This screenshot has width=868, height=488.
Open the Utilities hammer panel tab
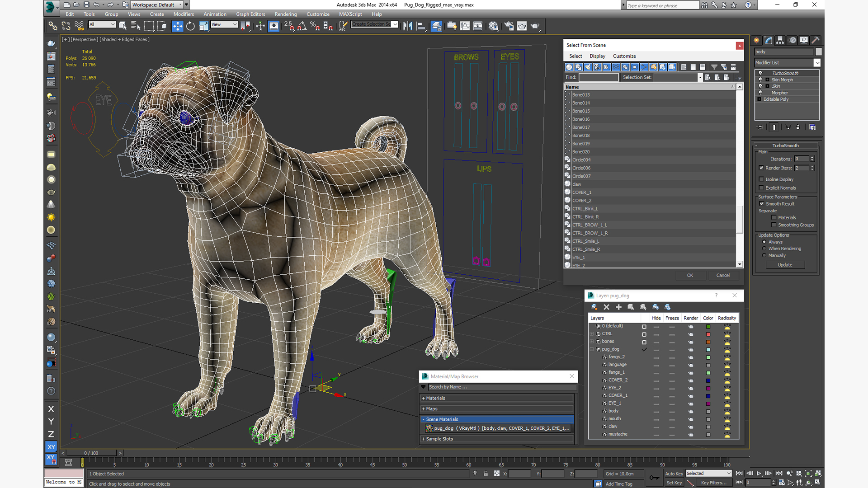click(816, 40)
